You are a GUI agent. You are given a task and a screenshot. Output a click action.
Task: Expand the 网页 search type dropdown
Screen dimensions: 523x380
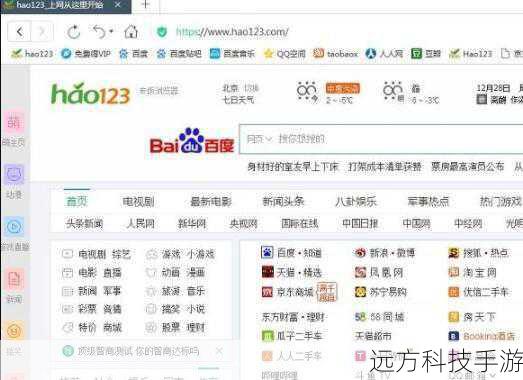click(x=259, y=138)
